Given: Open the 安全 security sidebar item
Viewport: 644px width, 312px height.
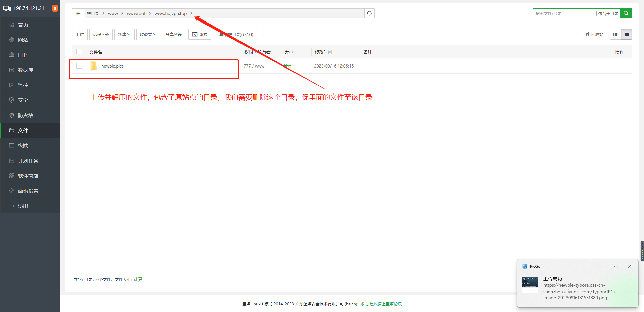Looking at the screenshot, I should pyautogui.click(x=30, y=100).
